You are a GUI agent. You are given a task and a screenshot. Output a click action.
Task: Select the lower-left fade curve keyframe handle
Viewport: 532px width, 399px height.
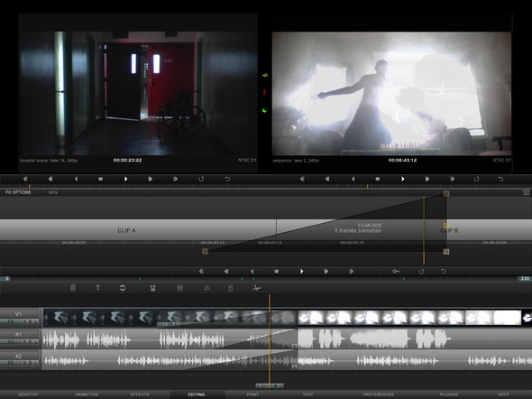[x=205, y=251]
